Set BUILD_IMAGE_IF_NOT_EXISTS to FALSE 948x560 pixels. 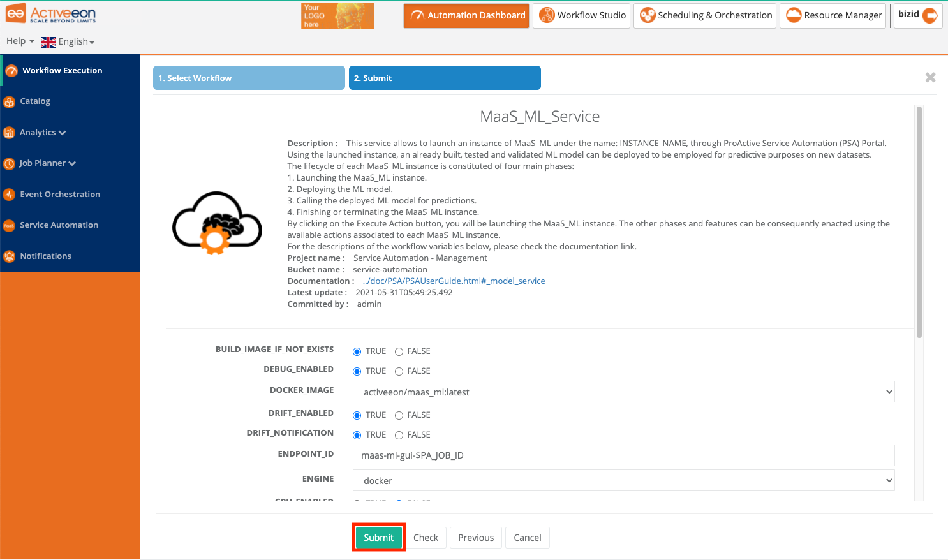point(399,351)
